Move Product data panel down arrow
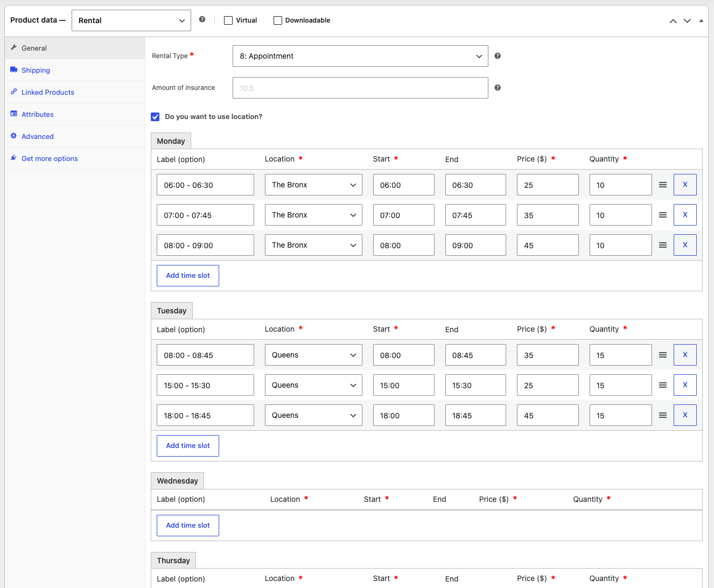The height and width of the screenshot is (588, 714). click(687, 21)
